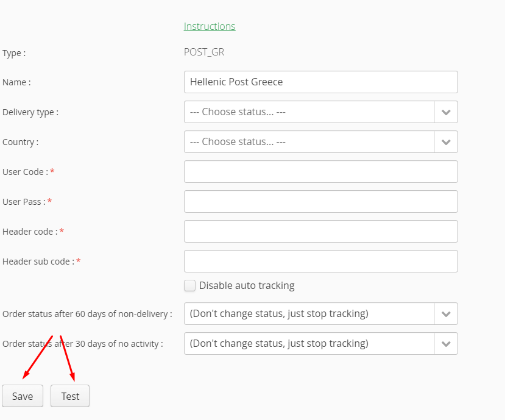Open 30 days no activity status dropdown
This screenshot has height=420, width=505.
pos(321,344)
